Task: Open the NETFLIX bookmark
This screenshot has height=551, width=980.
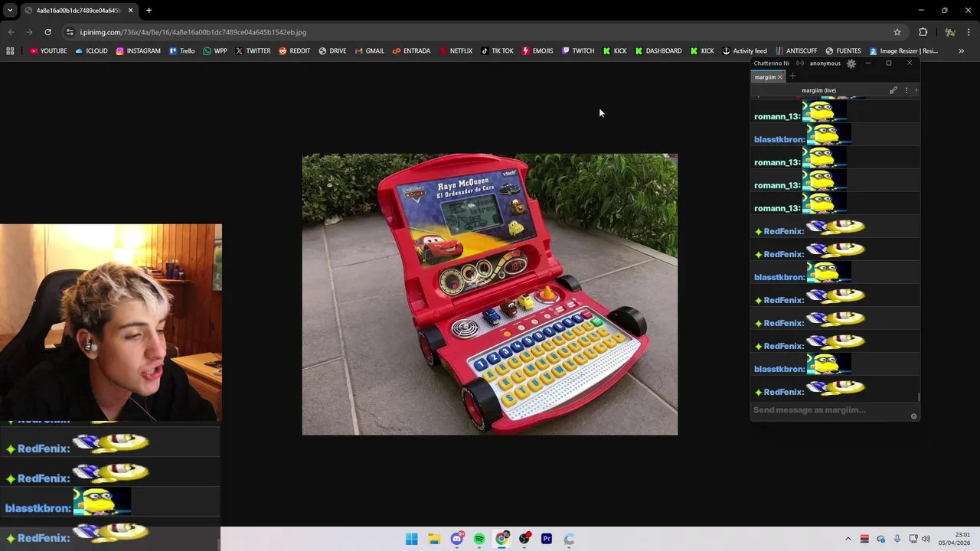Action: click(456, 51)
